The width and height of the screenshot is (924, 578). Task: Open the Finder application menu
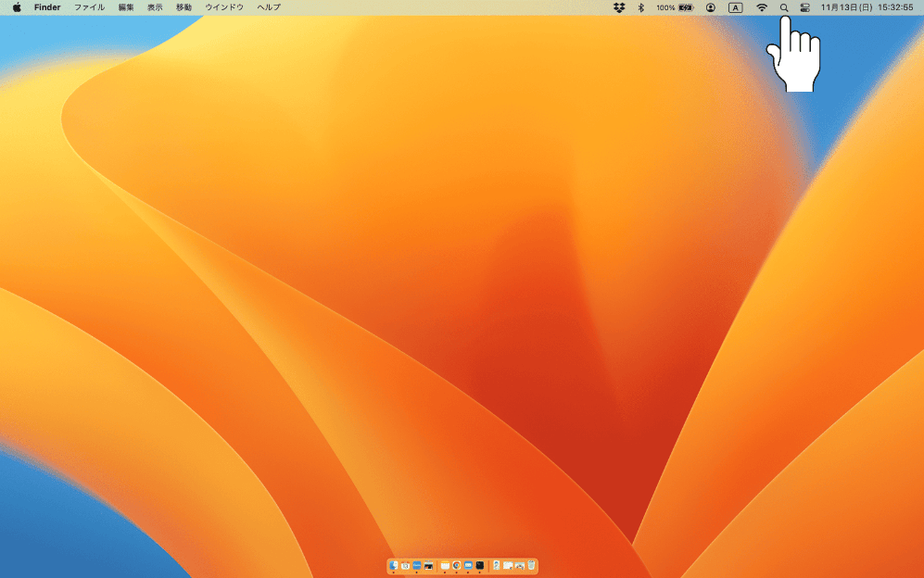47,7
